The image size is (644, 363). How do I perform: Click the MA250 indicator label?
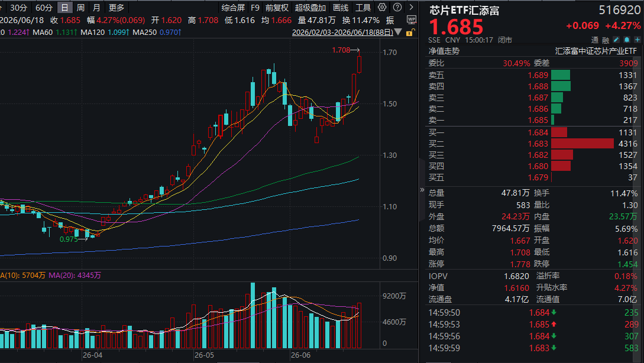pos(144,32)
